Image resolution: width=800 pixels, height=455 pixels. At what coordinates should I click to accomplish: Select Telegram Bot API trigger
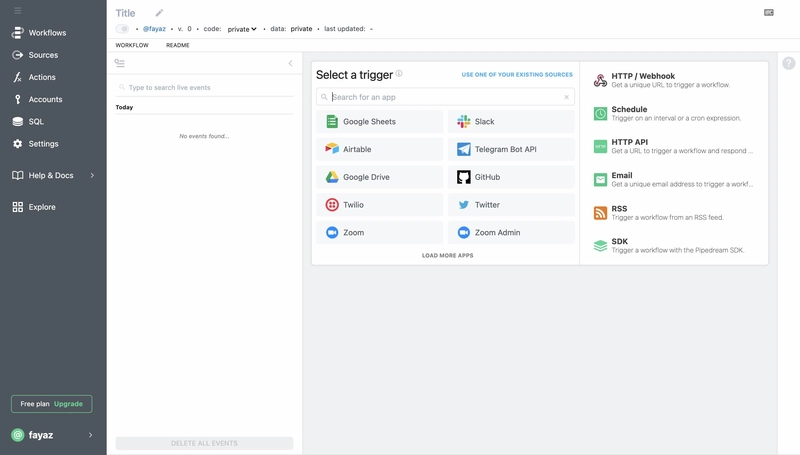tap(511, 149)
